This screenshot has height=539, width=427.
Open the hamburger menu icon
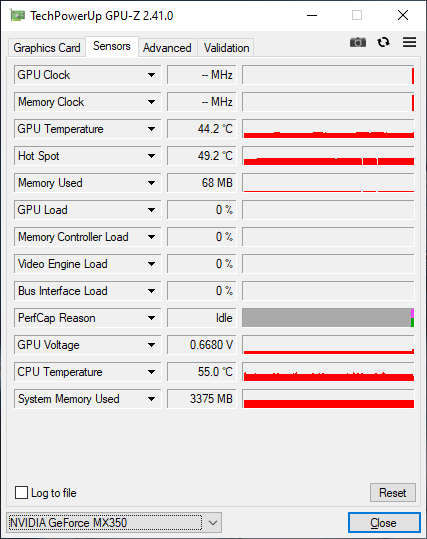tap(409, 42)
